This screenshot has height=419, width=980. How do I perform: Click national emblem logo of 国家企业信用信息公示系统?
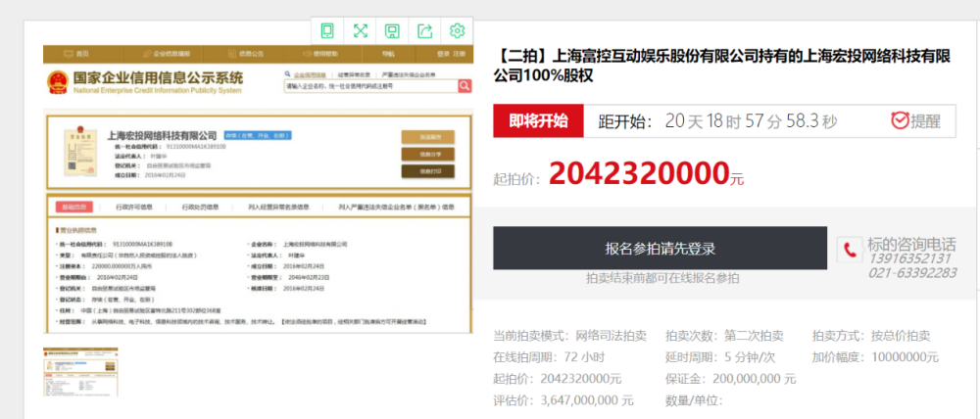coord(58,82)
